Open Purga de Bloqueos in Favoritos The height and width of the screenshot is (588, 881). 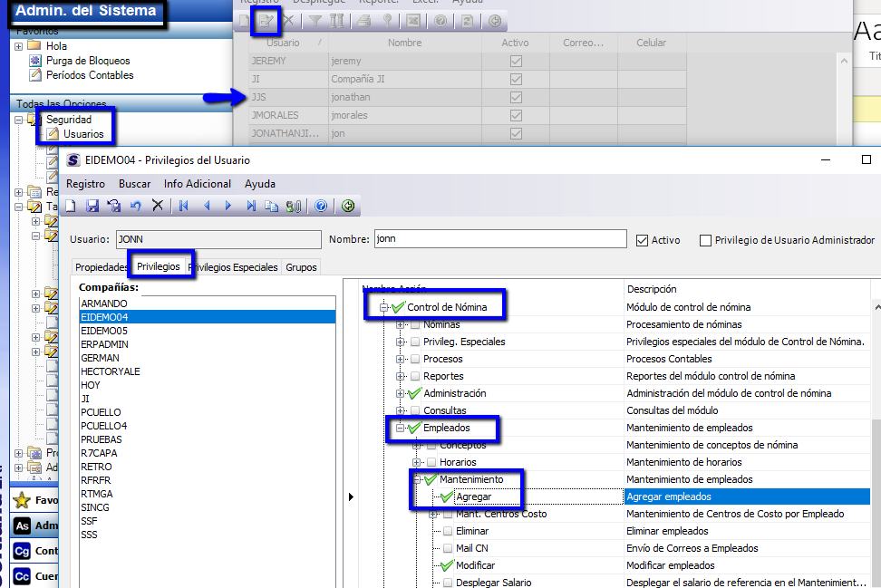click(88, 61)
